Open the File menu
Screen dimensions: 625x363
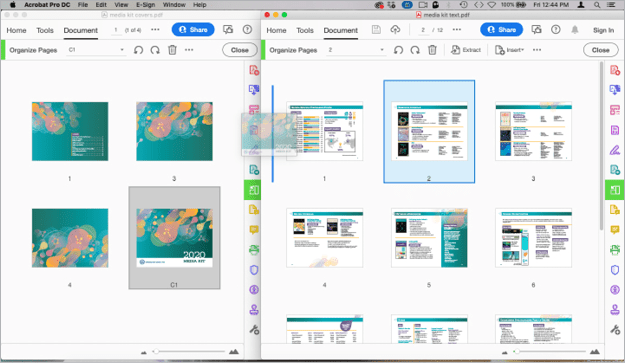pyautogui.click(x=83, y=5)
